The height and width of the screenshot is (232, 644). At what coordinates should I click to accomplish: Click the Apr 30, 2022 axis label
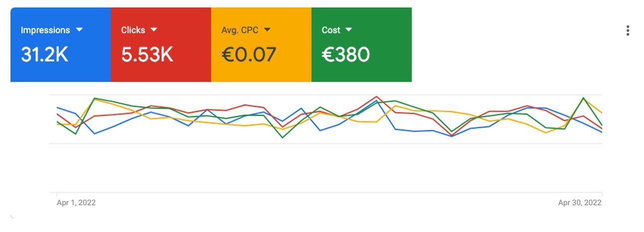[580, 203]
